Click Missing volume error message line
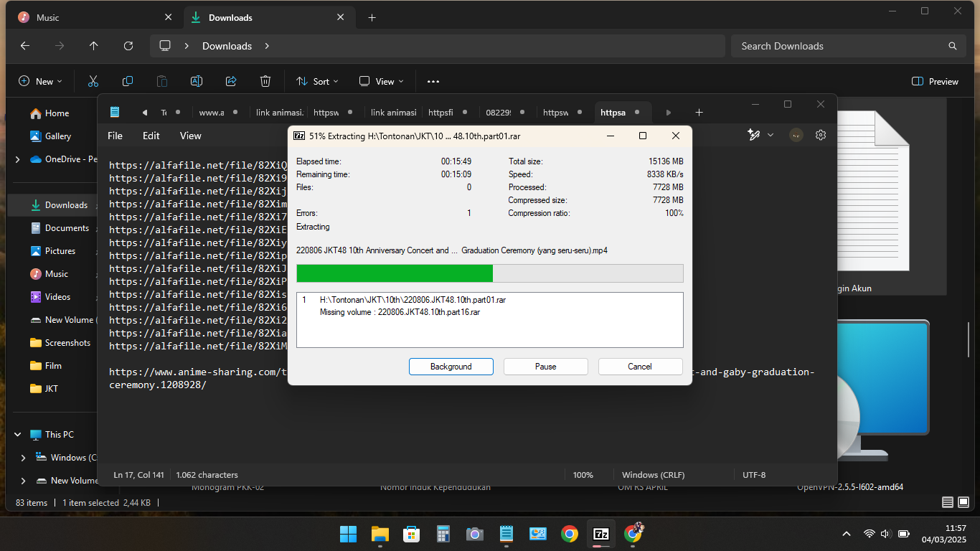This screenshot has width=980, height=551. coord(400,312)
